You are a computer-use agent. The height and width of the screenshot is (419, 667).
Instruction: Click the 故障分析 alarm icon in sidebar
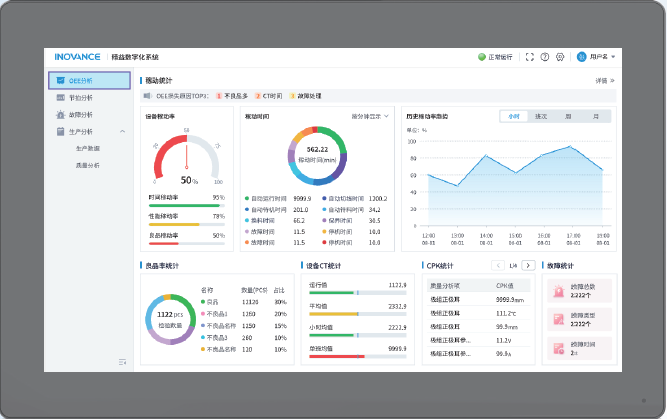click(60, 114)
